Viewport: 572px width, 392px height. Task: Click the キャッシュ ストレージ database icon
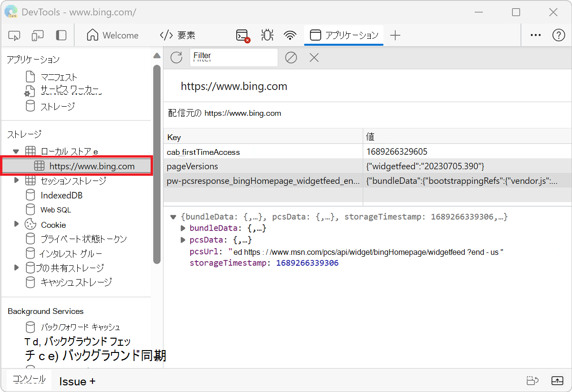tap(31, 282)
